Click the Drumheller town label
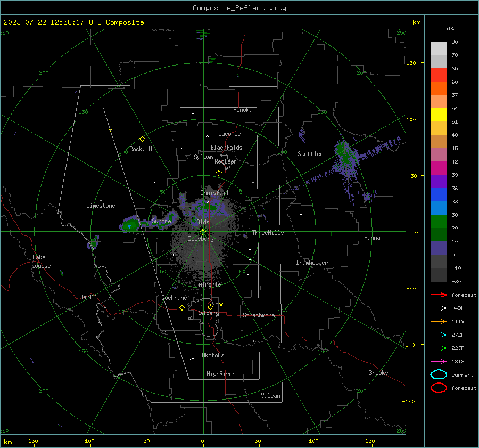Image resolution: width=479 pixels, height=448 pixels. pos(312,263)
